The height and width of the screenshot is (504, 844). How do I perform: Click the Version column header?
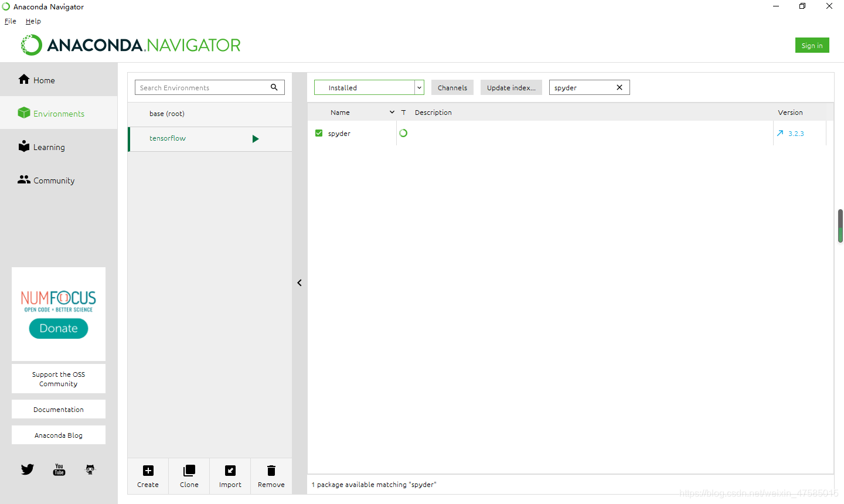790,113
